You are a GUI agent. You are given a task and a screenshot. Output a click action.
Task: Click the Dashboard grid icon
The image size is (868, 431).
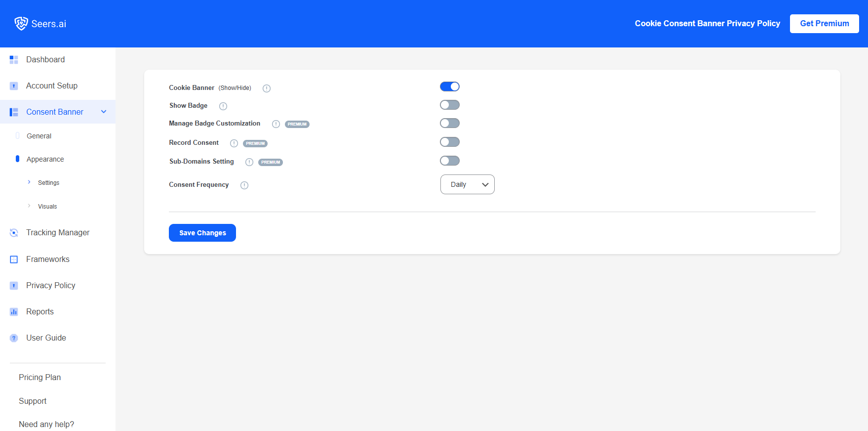[x=14, y=60]
